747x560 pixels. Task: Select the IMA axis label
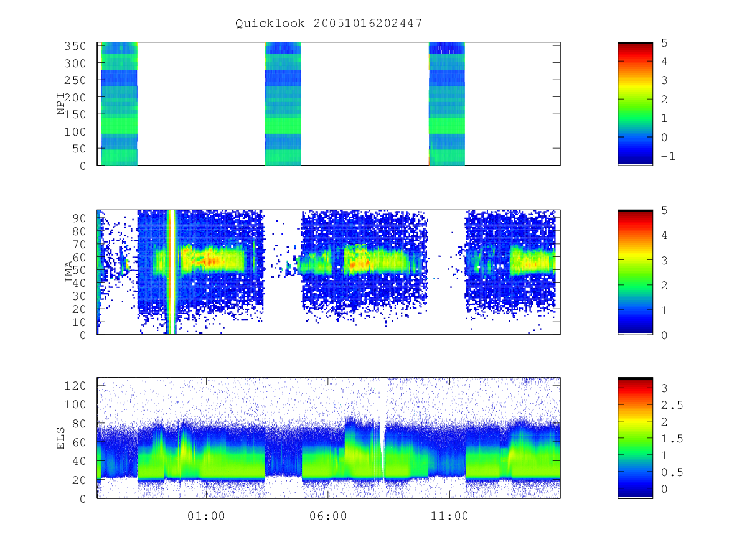[x=69, y=272]
